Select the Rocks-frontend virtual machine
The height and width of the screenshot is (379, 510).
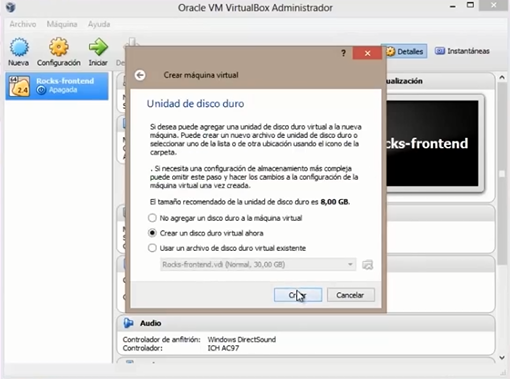(x=57, y=86)
